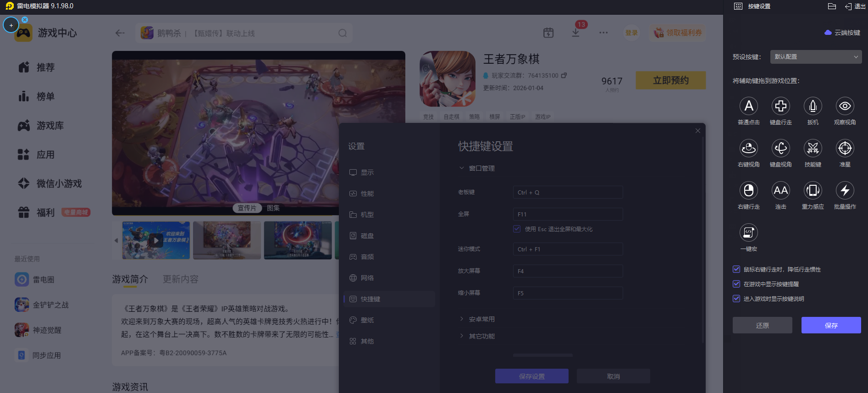
Task: Copy the player group number 764135100
Action: pyautogui.click(x=564, y=75)
